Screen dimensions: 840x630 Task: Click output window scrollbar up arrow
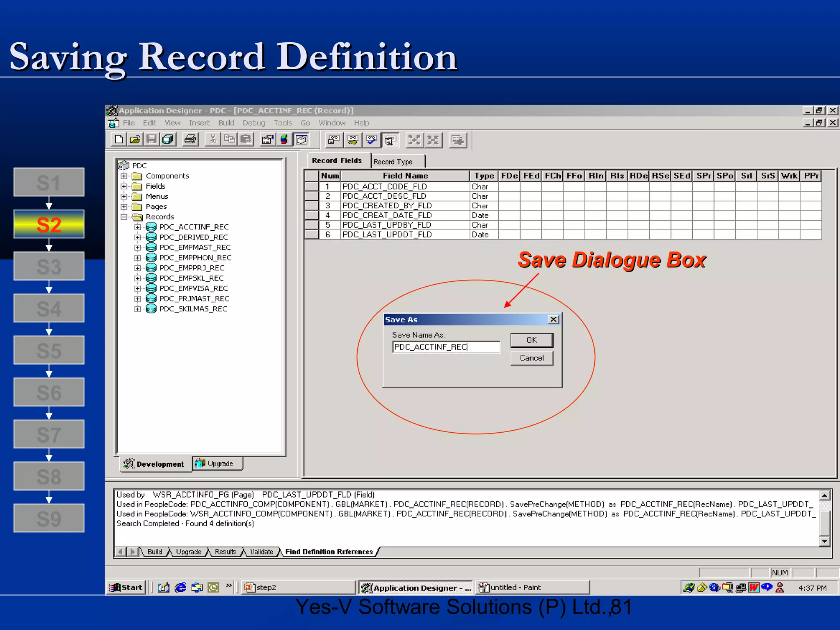[x=824, y=495]
